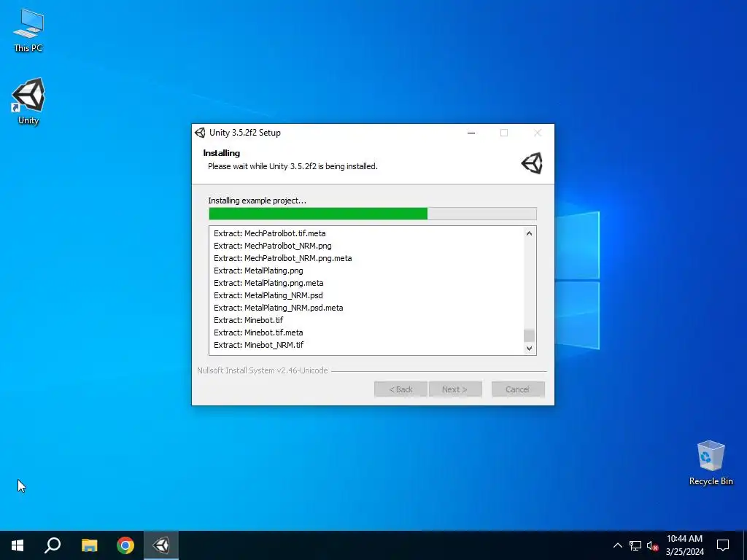Click the green installation progress bar
This screenshot has height=560, width=747.
[373, 214]
